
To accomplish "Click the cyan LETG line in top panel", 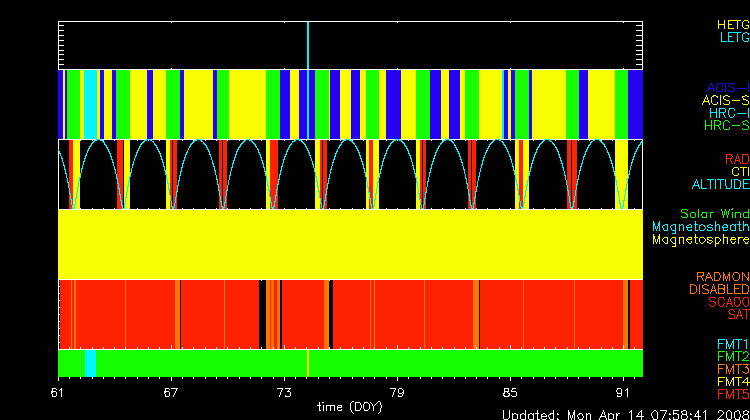I will (x=308, y=45).
